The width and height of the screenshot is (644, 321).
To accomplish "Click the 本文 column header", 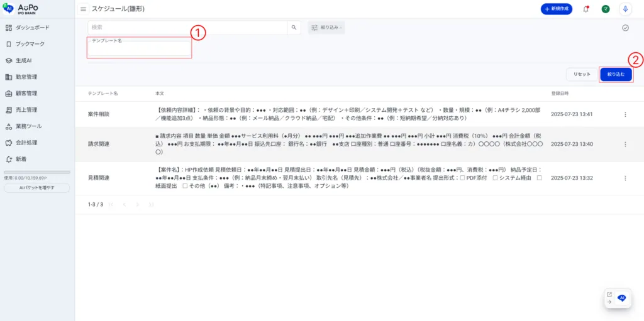I will coord(160,94).
